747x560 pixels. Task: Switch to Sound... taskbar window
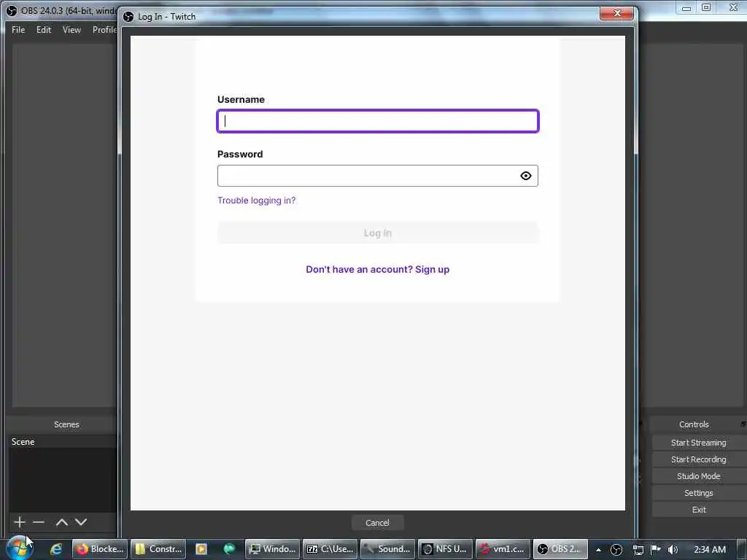388,549
